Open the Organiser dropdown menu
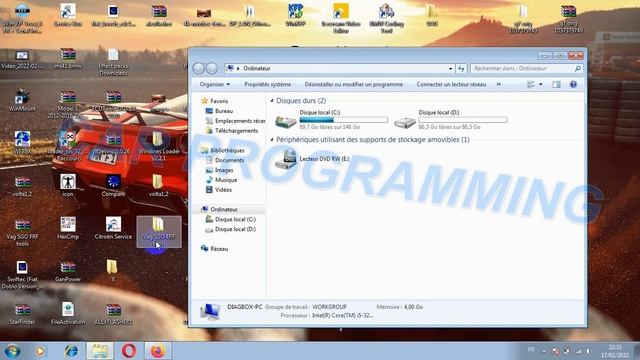Viewport: 640px width, 360px height. pos(215,84)
